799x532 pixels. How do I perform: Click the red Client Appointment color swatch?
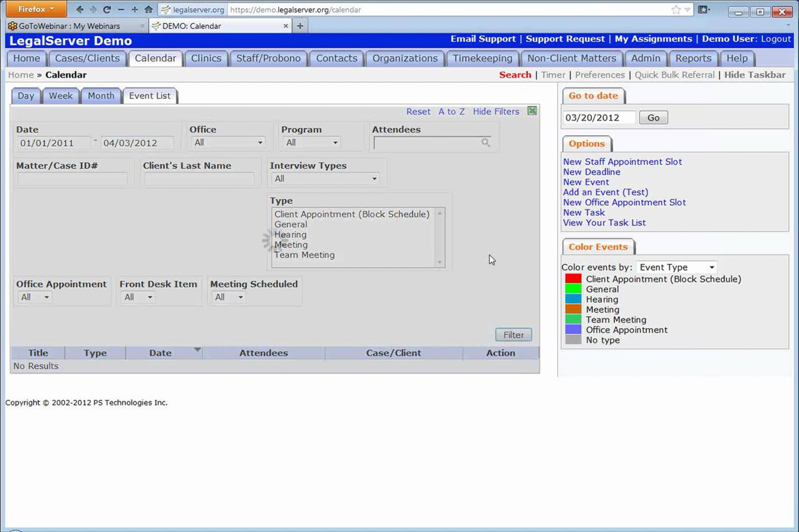pyautogui.click(x=573, y=279)
